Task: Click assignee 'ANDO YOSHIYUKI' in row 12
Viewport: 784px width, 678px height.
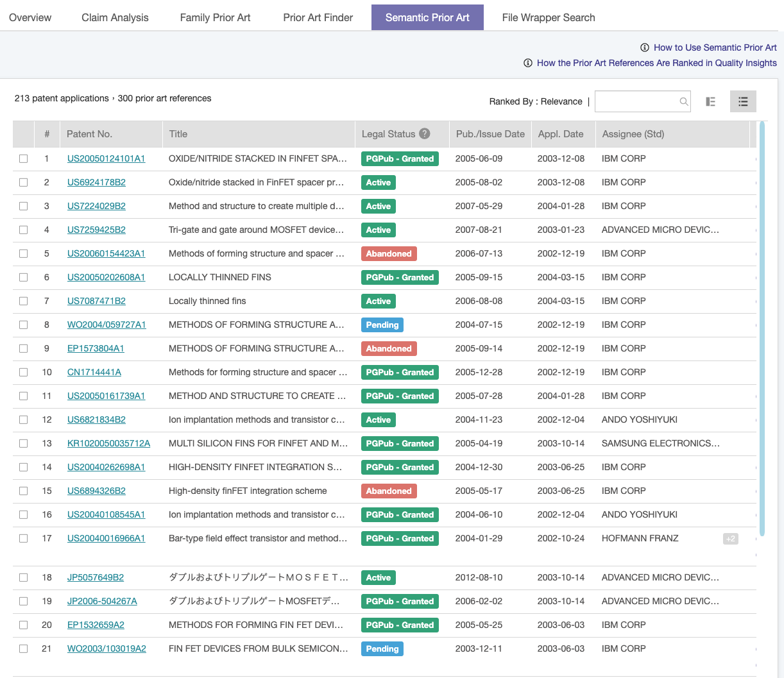Action: pyautogui.click(x=640, y=420)
